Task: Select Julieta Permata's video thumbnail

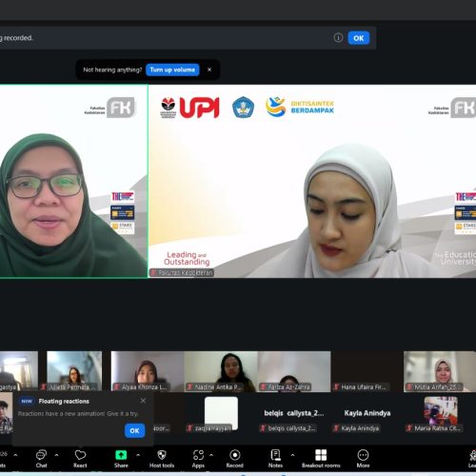Action: point(74,371)
